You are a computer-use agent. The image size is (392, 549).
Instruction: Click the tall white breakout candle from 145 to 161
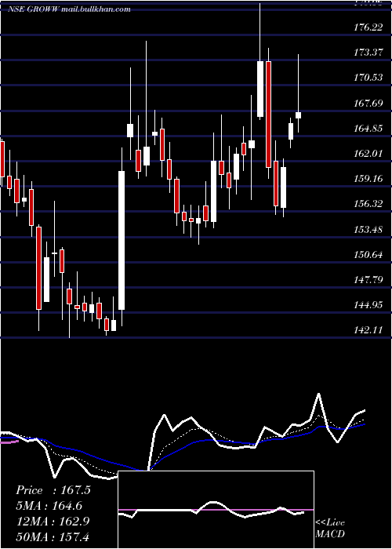coord(122,240)
